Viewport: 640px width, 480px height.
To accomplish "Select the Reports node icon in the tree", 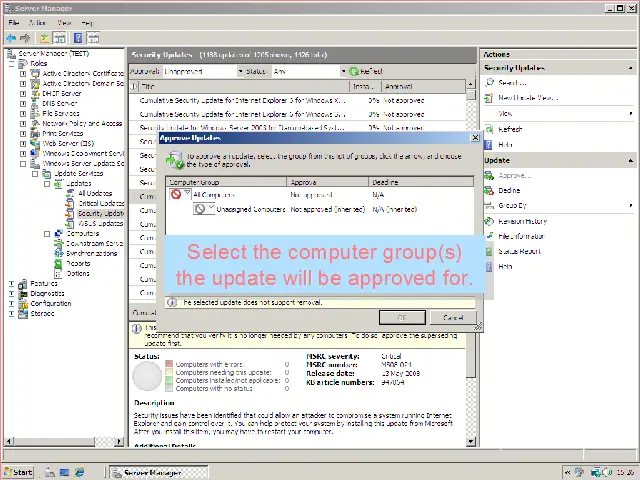I will 58,263.
